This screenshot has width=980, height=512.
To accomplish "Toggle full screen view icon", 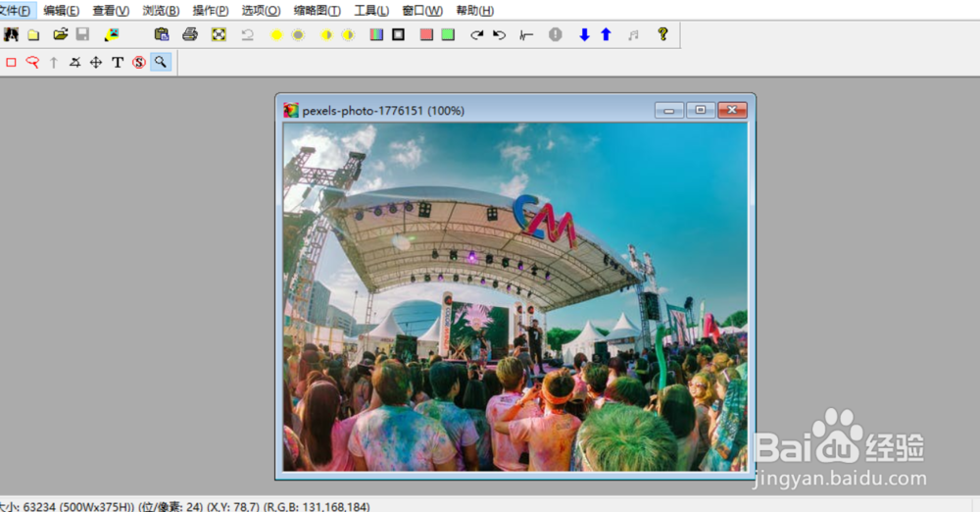I will pos(219,34).
